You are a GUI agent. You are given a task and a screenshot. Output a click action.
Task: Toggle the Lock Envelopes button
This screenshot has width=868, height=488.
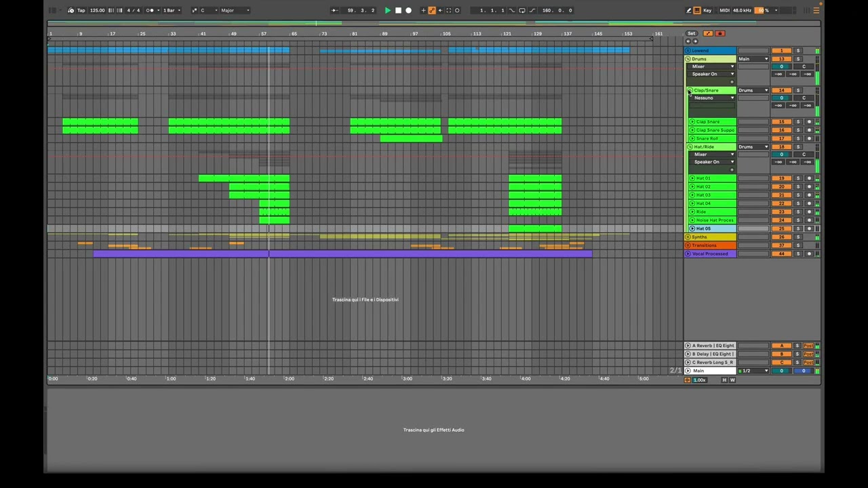[x=719, y=33]
